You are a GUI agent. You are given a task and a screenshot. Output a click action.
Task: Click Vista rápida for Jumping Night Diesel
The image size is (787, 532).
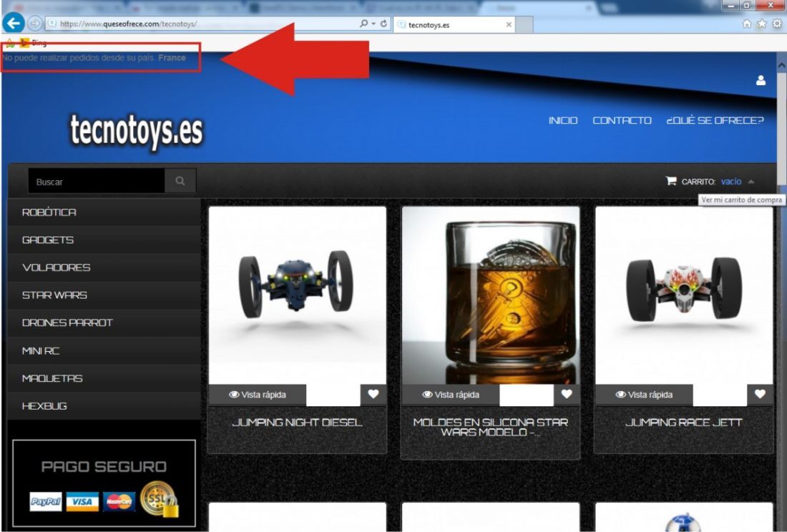(258, 395)
